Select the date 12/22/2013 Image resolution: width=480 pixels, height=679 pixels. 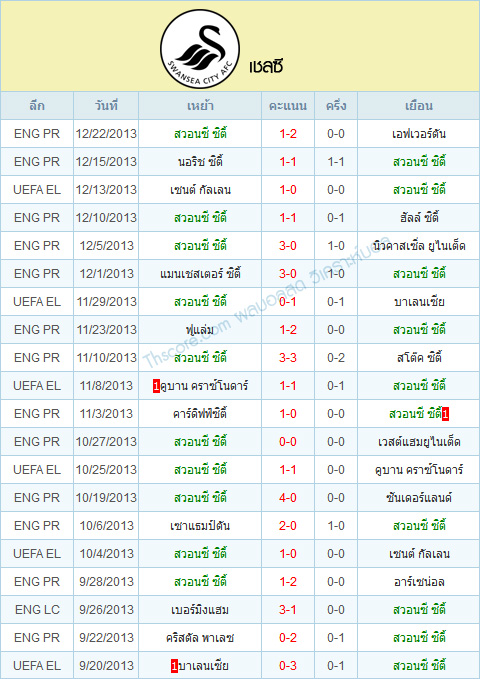(x=106, y=134)
